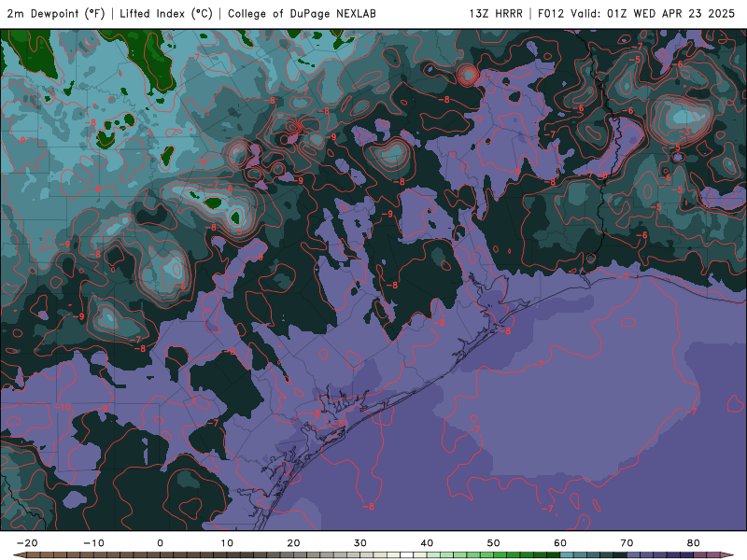Click the 20 value on the color scale
This screenshot has height=560, width=747.
[293, 543]
